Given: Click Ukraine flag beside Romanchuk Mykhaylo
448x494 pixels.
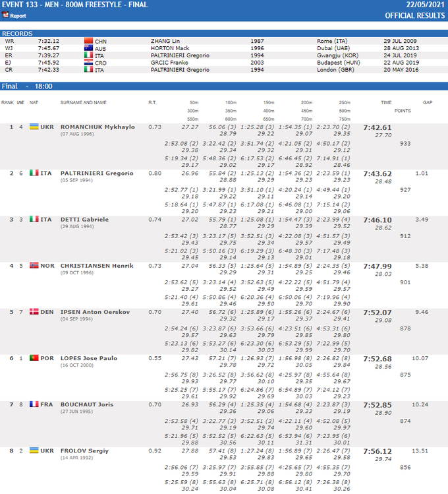Looking at the screenshot, I should tap(34, 127).
